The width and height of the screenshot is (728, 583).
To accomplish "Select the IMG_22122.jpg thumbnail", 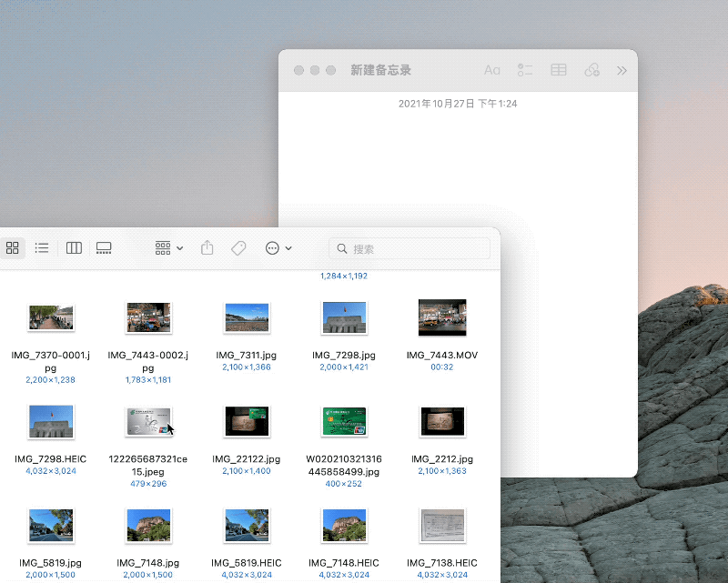I will tap(247, 421).
